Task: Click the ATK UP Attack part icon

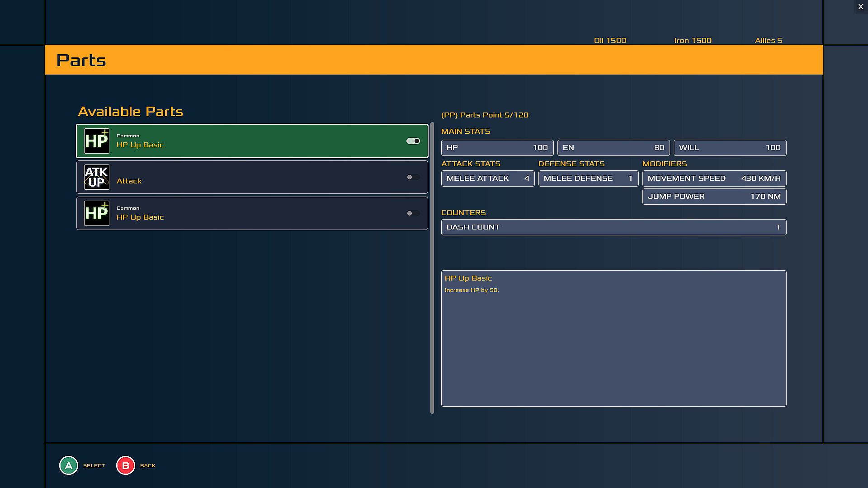Action: tap(97, 177)
